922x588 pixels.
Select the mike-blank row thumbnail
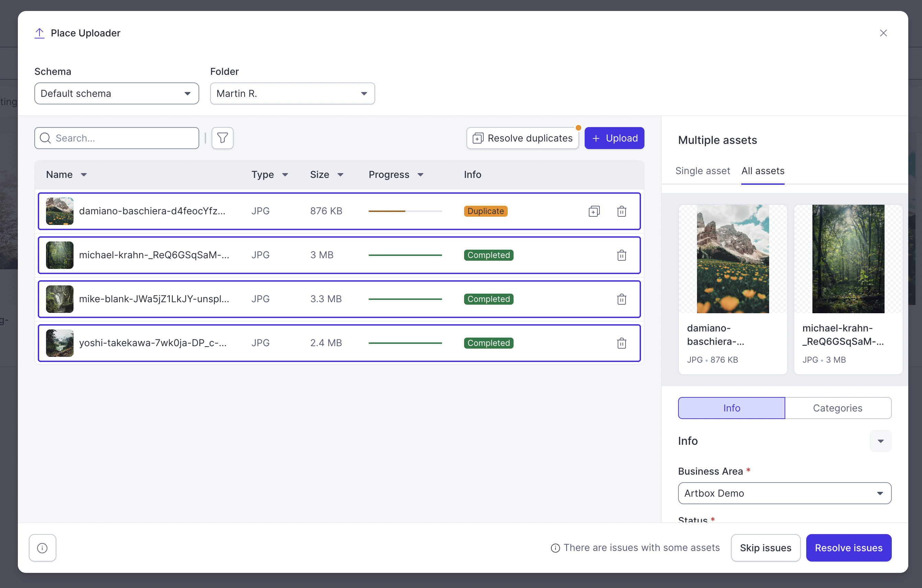60,299
